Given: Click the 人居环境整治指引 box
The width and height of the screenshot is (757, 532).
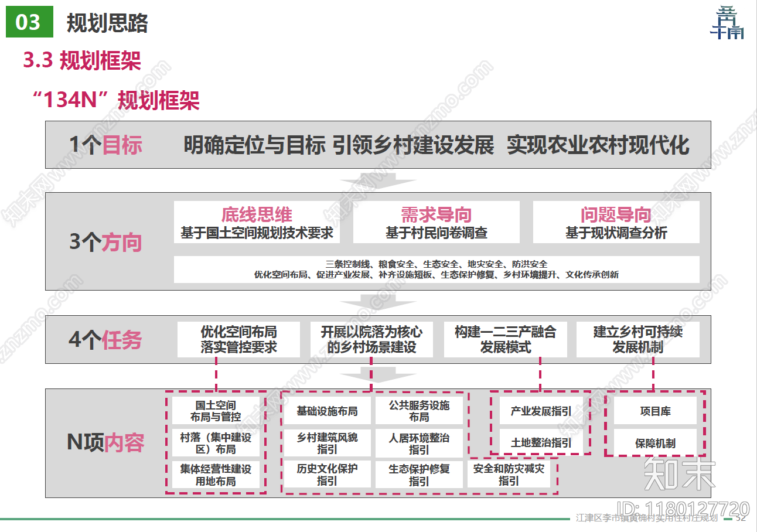Looking at the screenshot, I should [420, 443].
